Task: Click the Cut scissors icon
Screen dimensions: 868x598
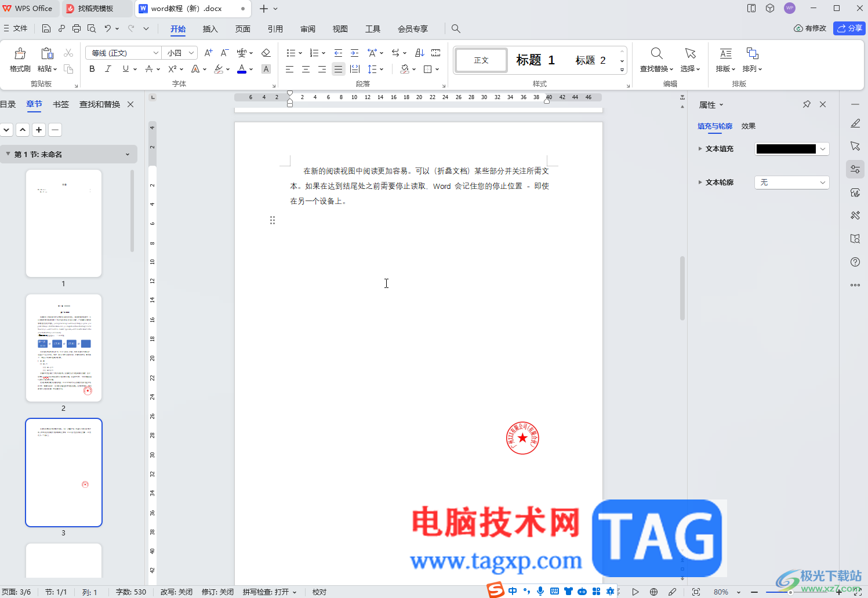Action: [x=68, y=53]
